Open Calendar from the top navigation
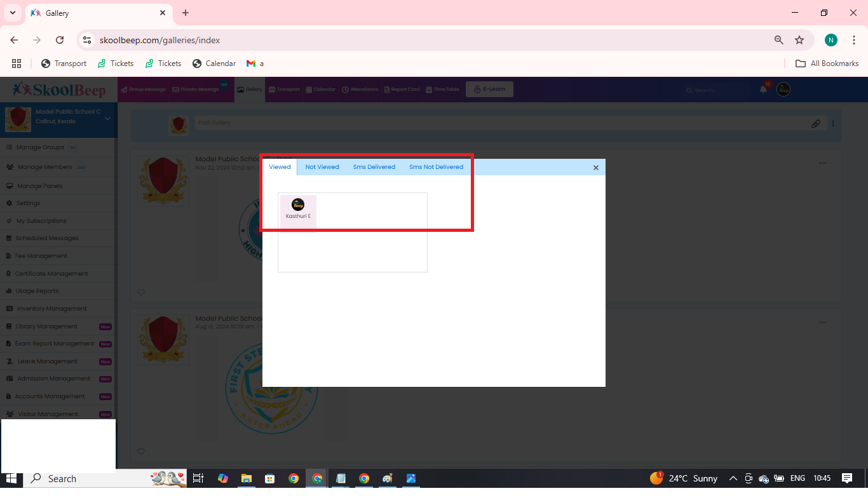 tap(320, 90)
